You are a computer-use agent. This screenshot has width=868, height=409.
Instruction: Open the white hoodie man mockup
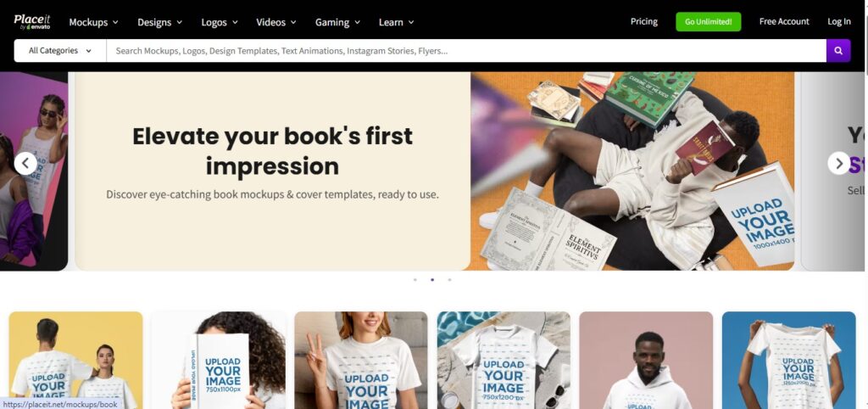pyautogui.click(x=646, y=361)
